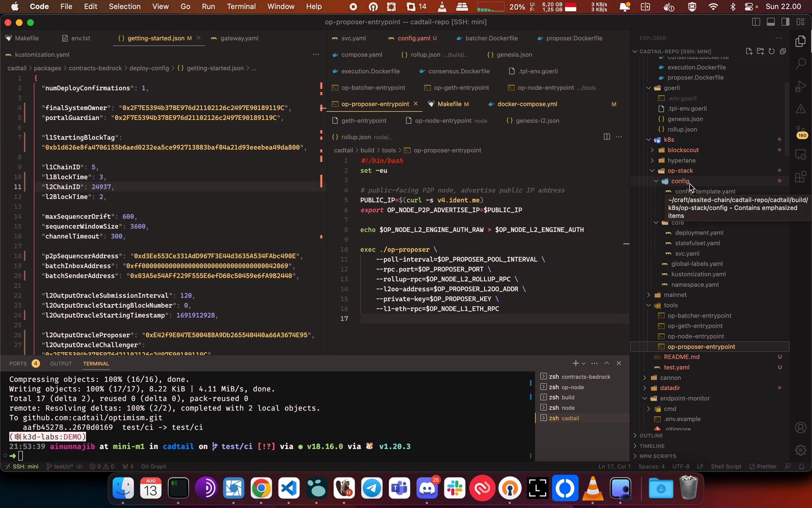Click Shell Script language mode
This screenshot has width=812, height=508.
(726, 466)
